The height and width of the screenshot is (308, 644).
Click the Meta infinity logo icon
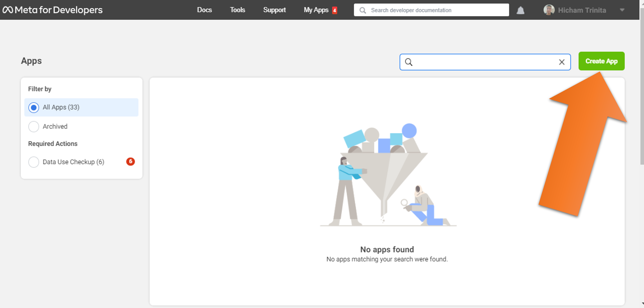click(8, 10)
